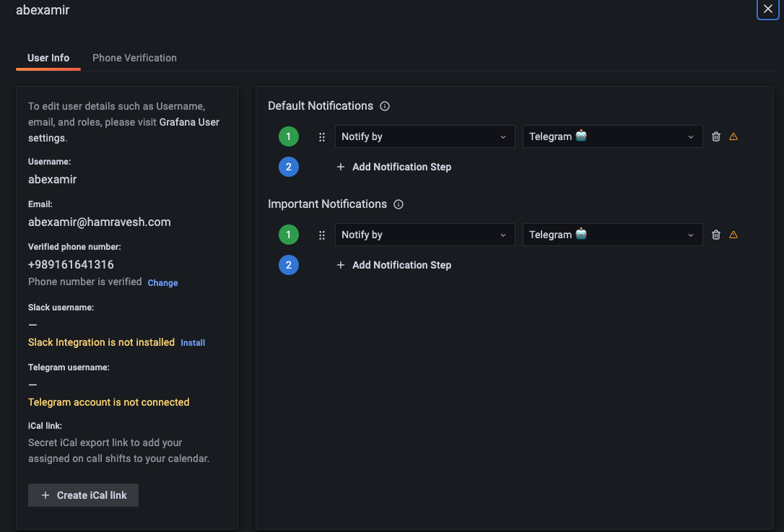Click the warning triangle in Important Notifications row
This screenshot has height=532, width=784.
(x=734, y=235)
